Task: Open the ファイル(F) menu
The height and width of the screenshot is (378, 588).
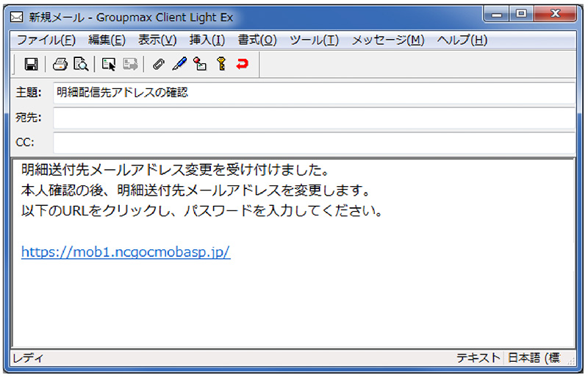Action: [x=46, y=40]
